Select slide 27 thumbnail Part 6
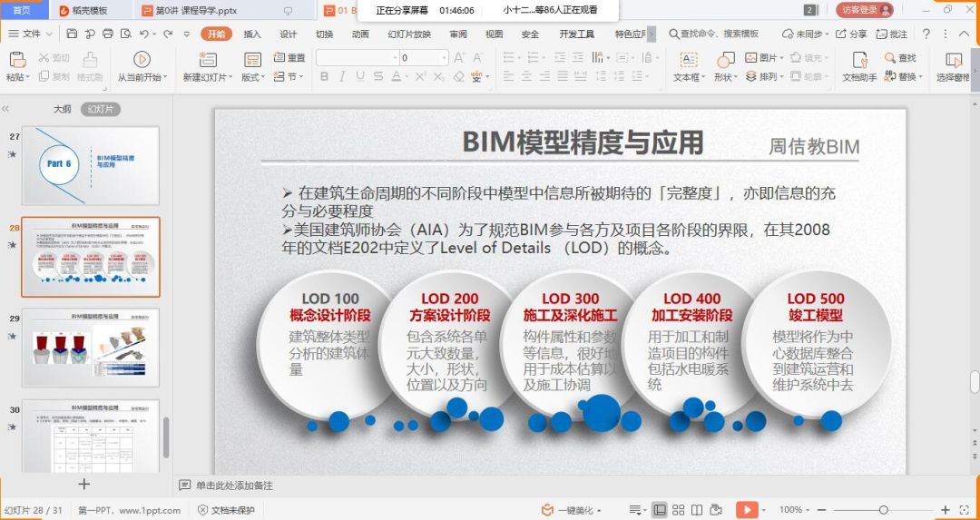 pyautogui.click(x=91, y=166)
